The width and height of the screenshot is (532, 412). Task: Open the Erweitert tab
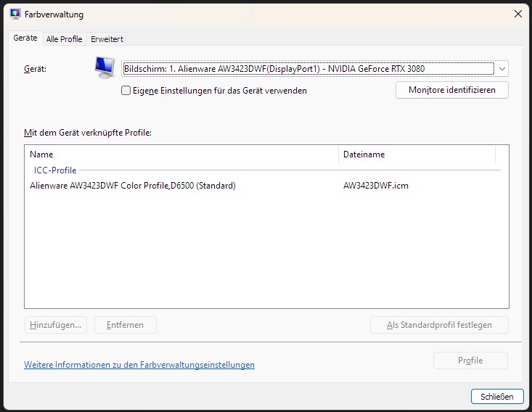coord(107,39)
